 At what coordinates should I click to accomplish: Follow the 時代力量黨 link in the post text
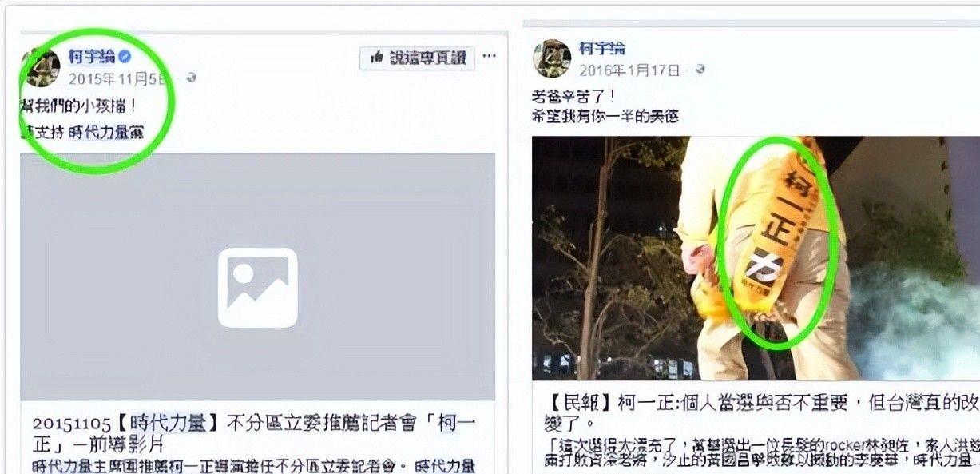coord(106,133)
